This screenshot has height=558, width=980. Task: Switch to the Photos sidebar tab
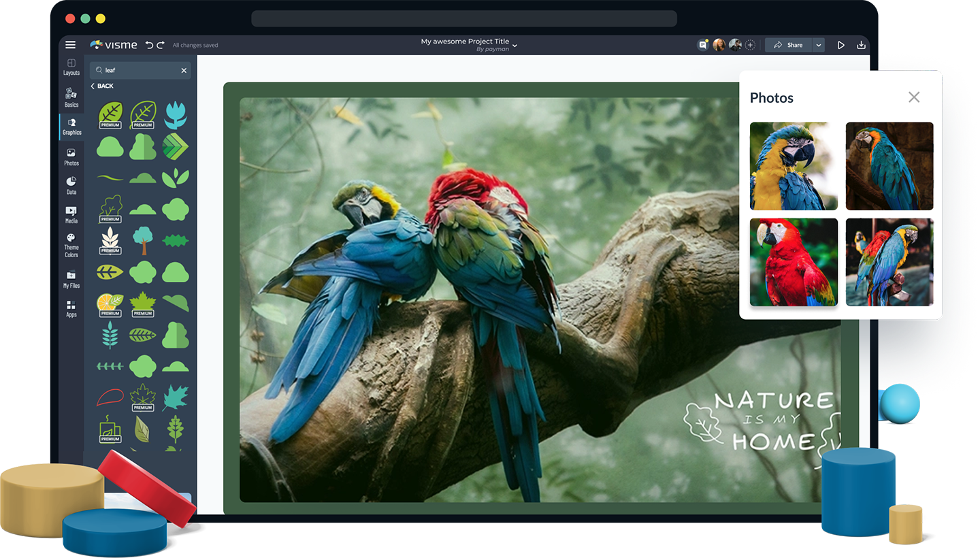point(71,157)
